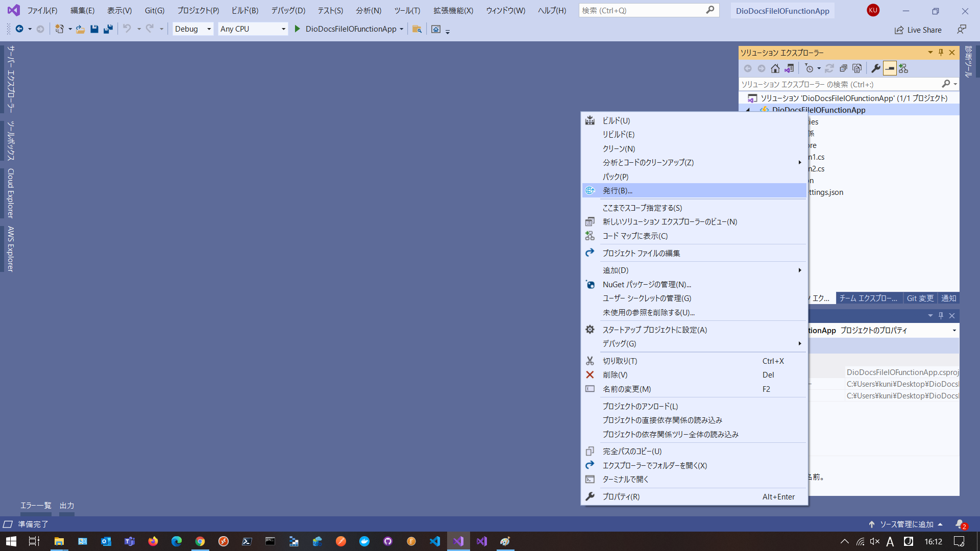Select 発行(B)... in context menu

pyautogui.click(x=694, y=191)
